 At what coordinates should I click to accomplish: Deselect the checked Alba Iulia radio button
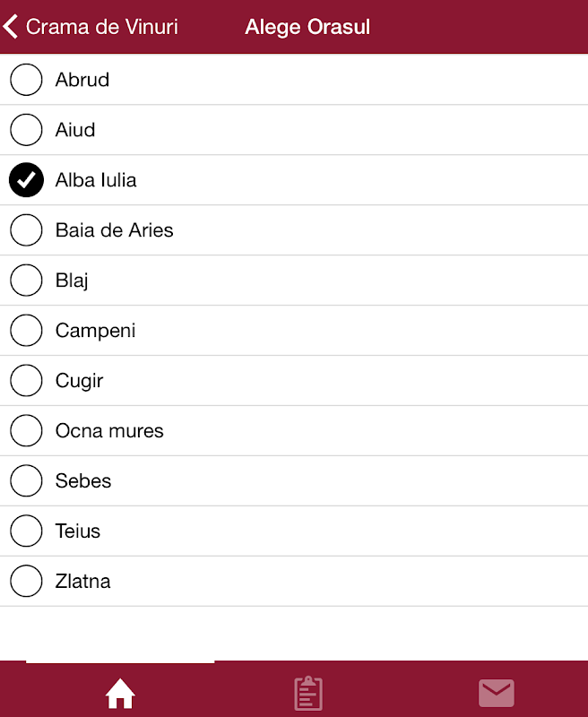pyautogui.click(x=26, y=180)
